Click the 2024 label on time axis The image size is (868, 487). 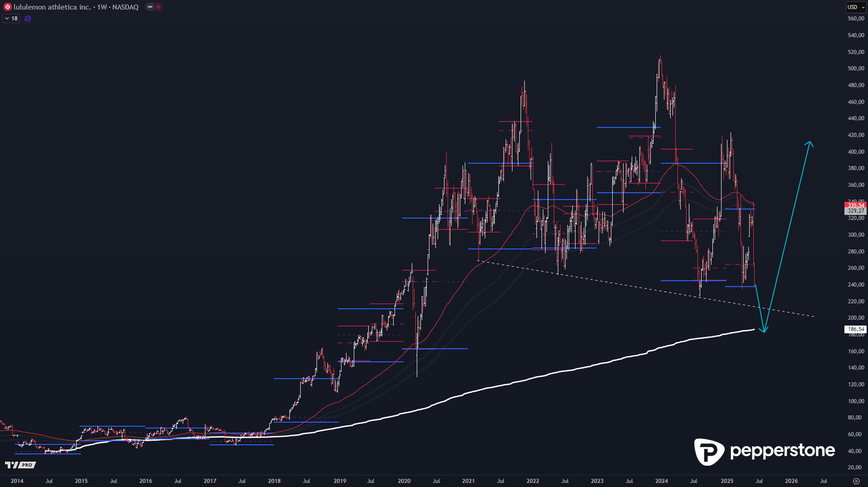(x=662, y=481)
